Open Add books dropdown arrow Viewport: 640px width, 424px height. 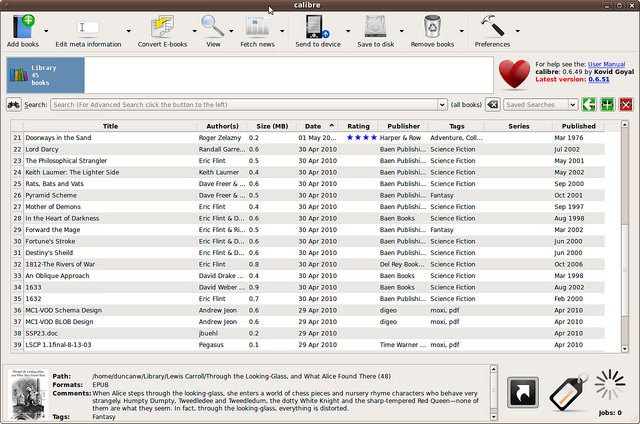(x=46, y=31)
